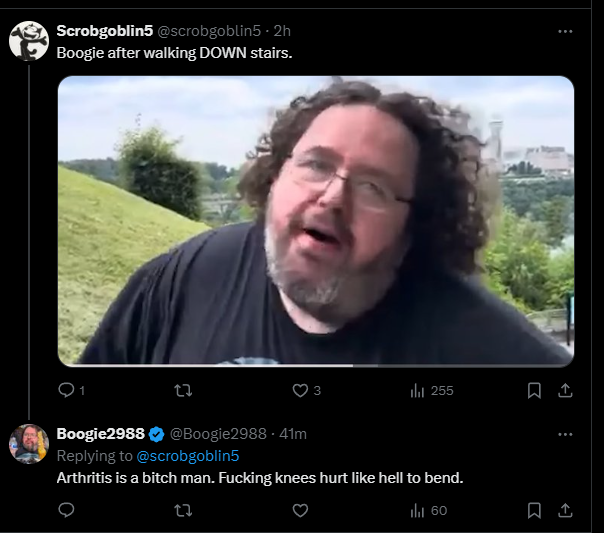Share Boogie2988's reply
This screenshot has width=604, height=533.
tap(565, 510)
